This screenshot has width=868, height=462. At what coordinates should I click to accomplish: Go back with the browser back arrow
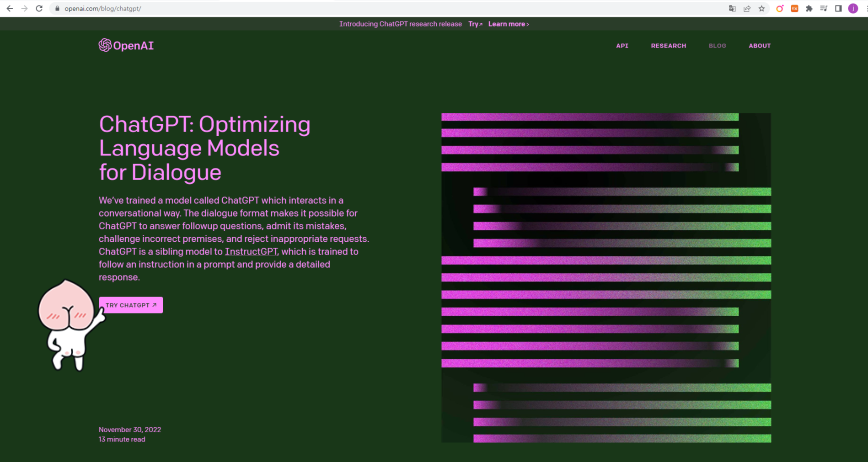point(10,8)
